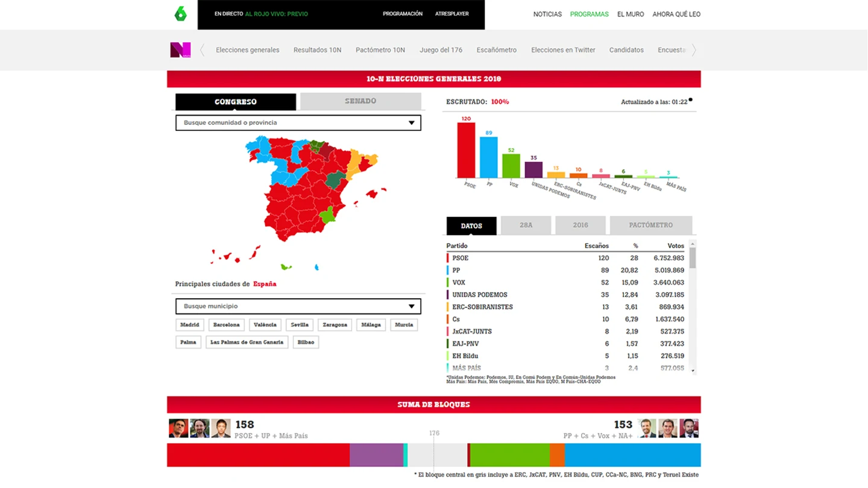Click the PSOE row in results table
Viewport: 868px width, 488px height.
point(565,258)
